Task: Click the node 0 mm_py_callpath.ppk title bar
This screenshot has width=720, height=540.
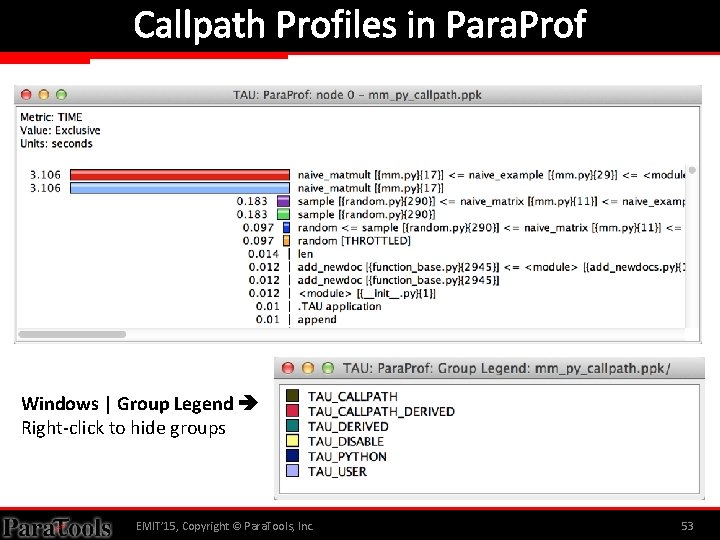Action: (357, 95)
